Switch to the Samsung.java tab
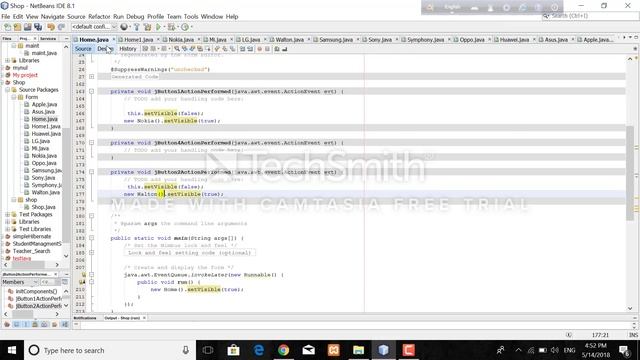 336,40
